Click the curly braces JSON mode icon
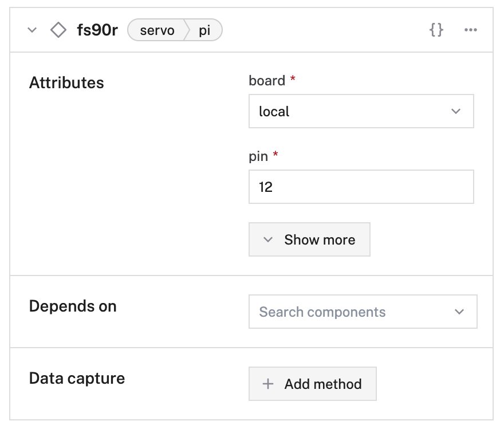Image resolution: width=504 pixels, height=433 pixels. pyautogui.click(x=436, y=30)
